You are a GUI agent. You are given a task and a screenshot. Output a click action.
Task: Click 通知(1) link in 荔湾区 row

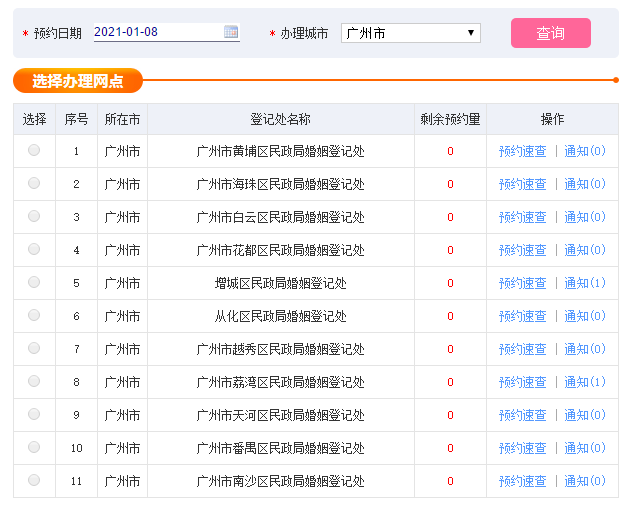(x=585, y=382)
